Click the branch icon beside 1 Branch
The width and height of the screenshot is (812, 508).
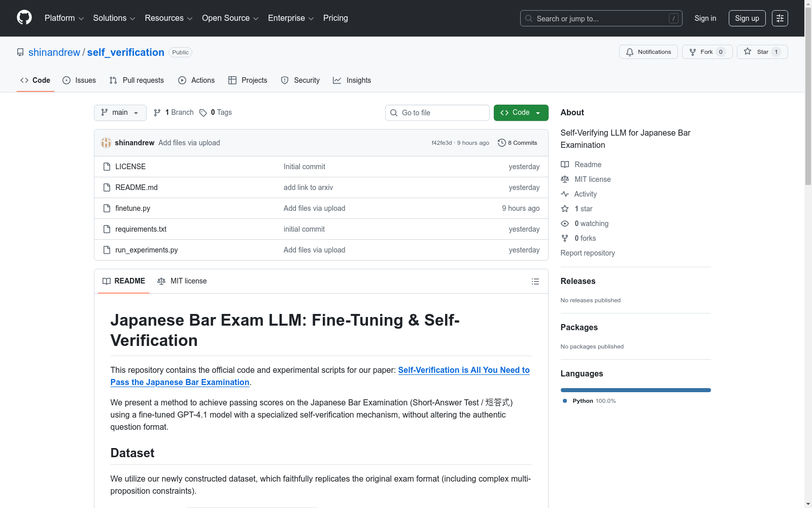tap(157, 113)
